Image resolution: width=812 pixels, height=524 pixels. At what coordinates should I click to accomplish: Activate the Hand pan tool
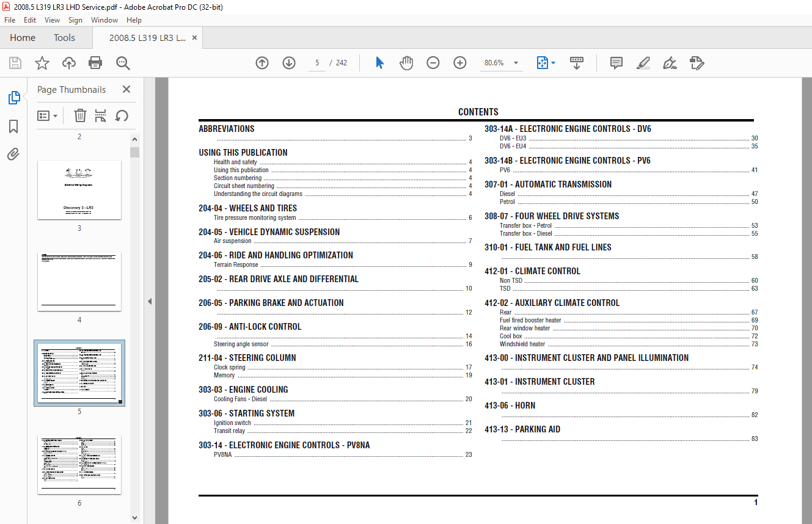[x=406, y=63]
